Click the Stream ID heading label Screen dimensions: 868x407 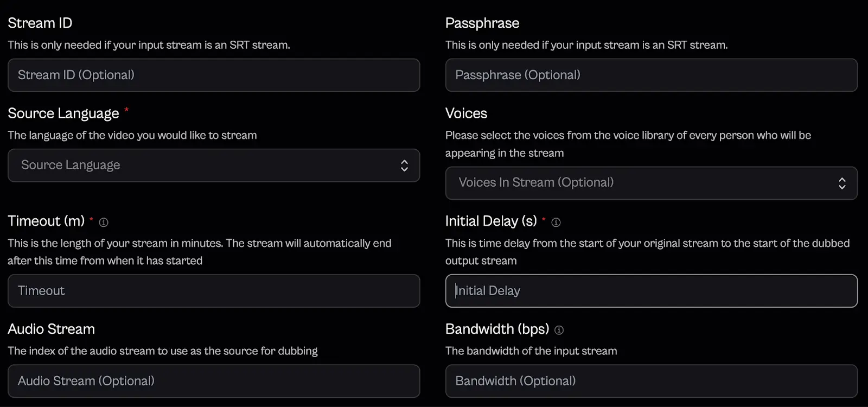pyautogui.click(x=40, y=23)
